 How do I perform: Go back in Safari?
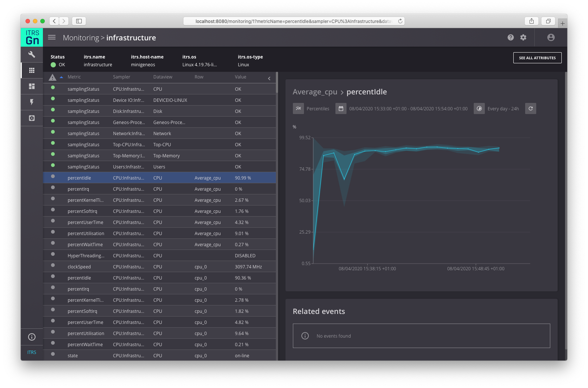(x=54, y=21)
